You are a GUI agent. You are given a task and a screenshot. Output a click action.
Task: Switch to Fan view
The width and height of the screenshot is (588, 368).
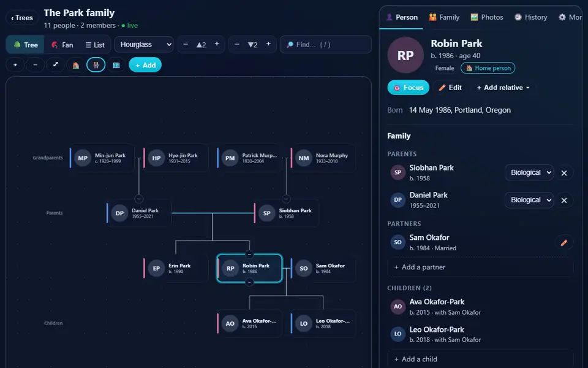pyautogui.click(x=62, y=45)
